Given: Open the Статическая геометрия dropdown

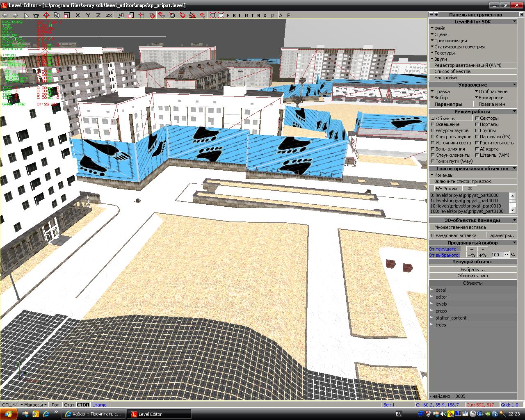Looking at the screenshot, I should (457, 47).
